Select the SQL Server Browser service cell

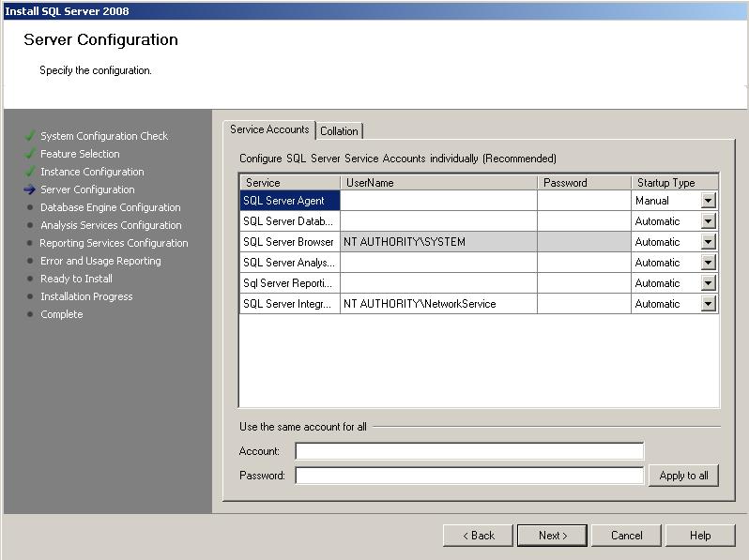289,242
